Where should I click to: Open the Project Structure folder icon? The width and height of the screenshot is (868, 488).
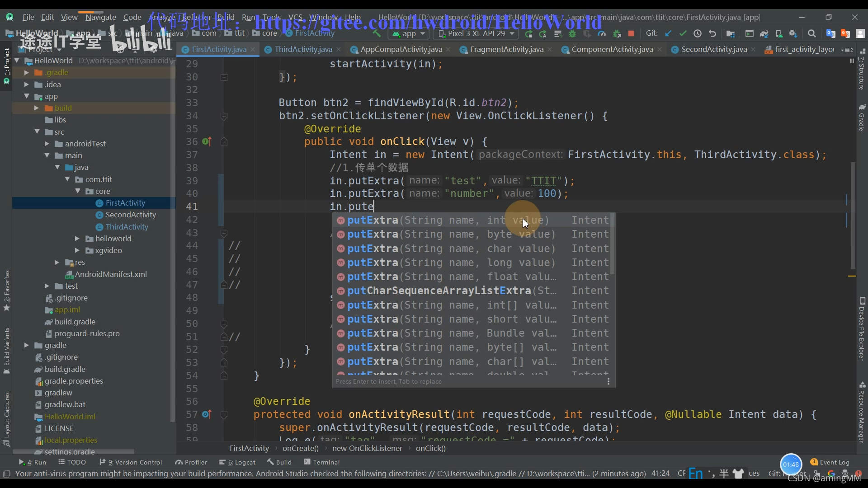(x=730, y=34)
